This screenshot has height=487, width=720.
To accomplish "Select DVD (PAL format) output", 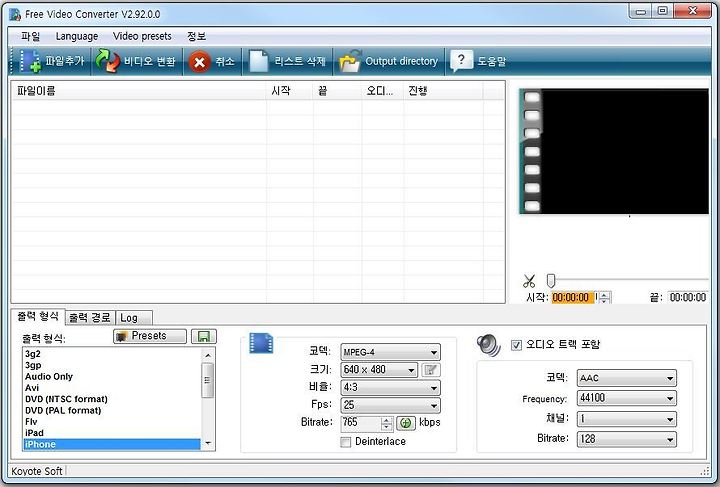I will click(x=112, y=410).
